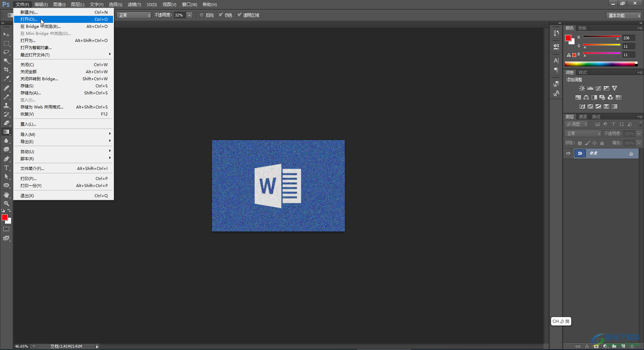Hide the 背景 layer with eye icon
This screenshot has height=350, width=644.
coord(568,154)
